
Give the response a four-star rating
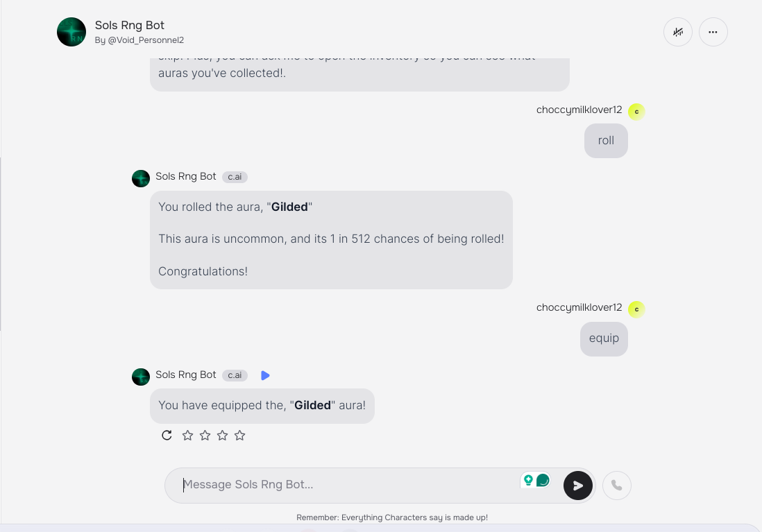[239, 435]
